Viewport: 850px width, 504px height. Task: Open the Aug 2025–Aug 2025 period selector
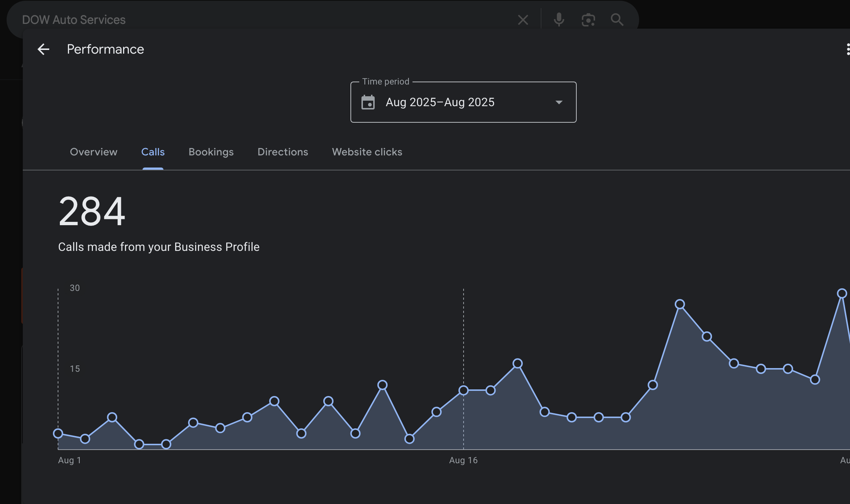[440, 102]
